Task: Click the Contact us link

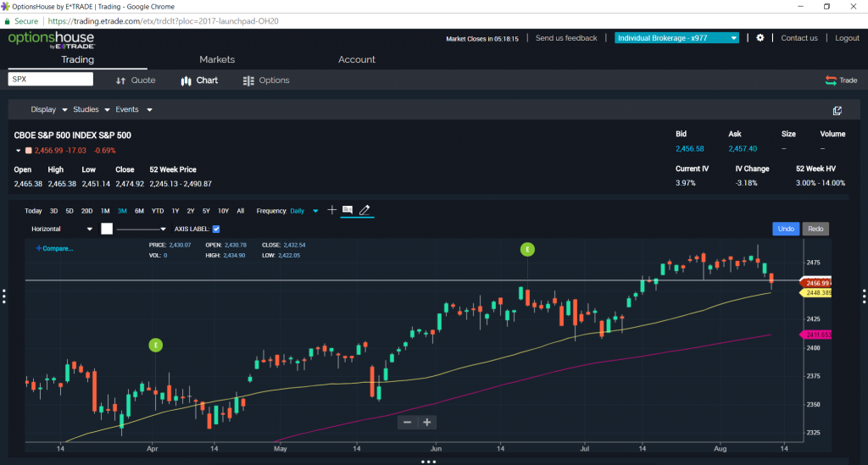Action: 798,38
